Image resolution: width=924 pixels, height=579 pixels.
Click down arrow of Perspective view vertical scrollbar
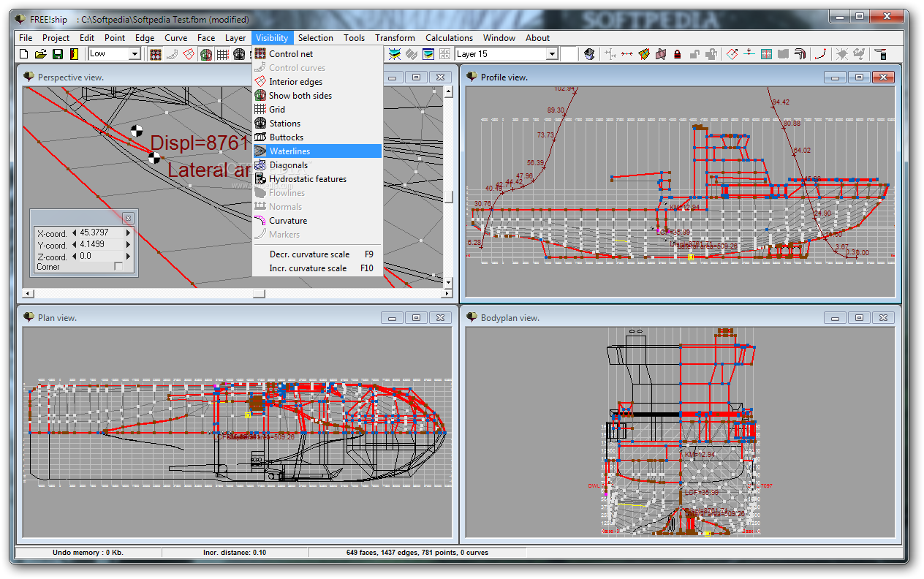point(448,282)
